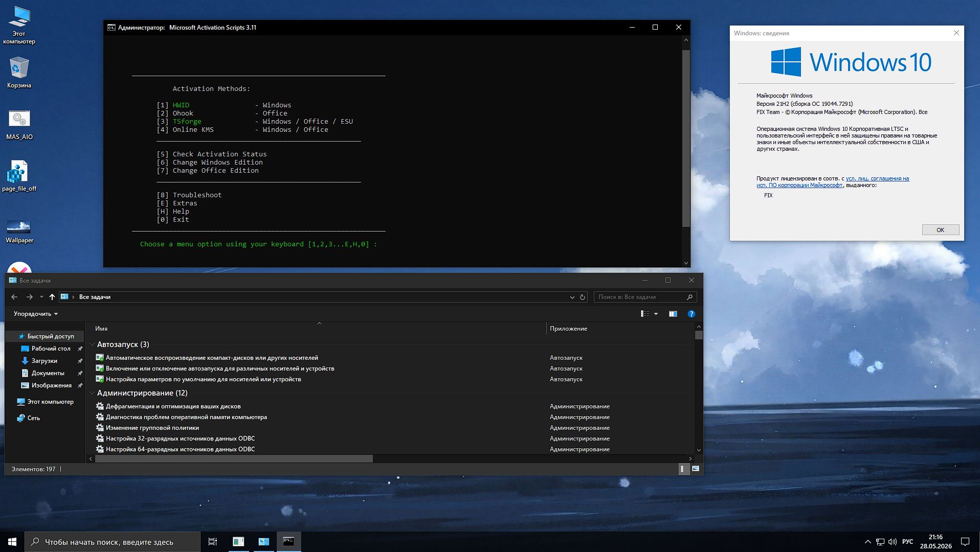Show hidden tray icons chevron
Screen dimensions: 980x552
867,542
